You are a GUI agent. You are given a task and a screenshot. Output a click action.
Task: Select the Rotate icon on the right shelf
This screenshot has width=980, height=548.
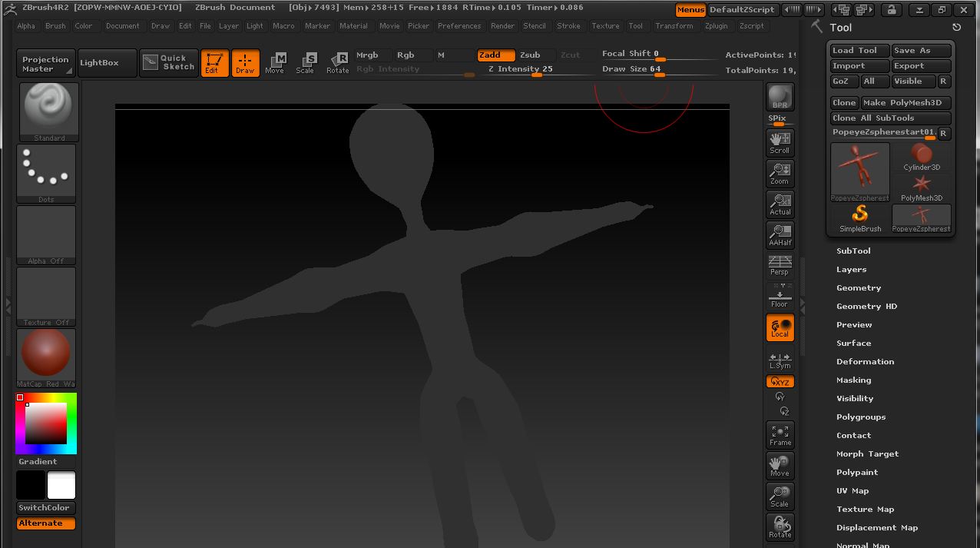[x=779, y=526]
